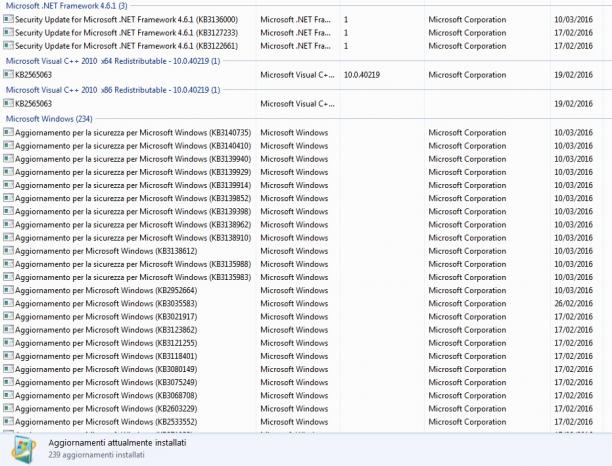Select icon next to KB3127233 .NET update
612x466 pixels.
(x=8, y=32)
